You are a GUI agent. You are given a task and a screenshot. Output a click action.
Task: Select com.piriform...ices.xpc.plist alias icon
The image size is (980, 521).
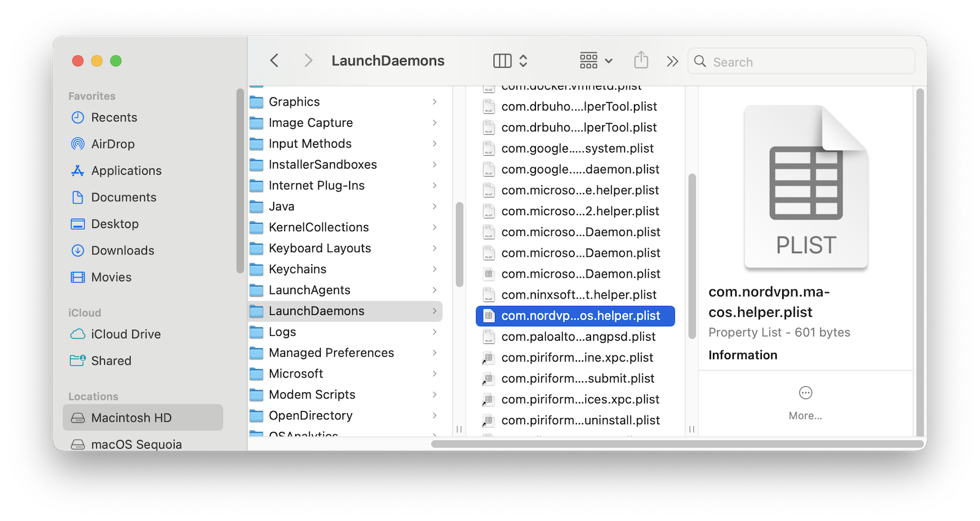coord(488,400)
